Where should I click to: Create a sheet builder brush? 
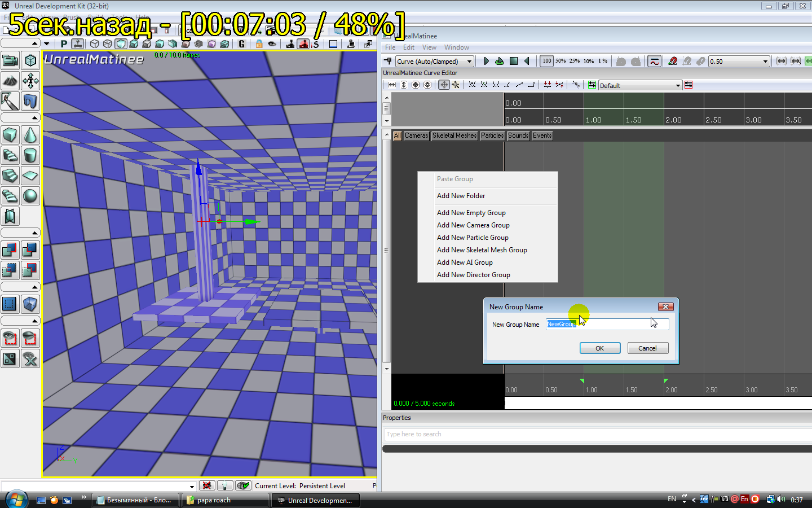(30, 176)
